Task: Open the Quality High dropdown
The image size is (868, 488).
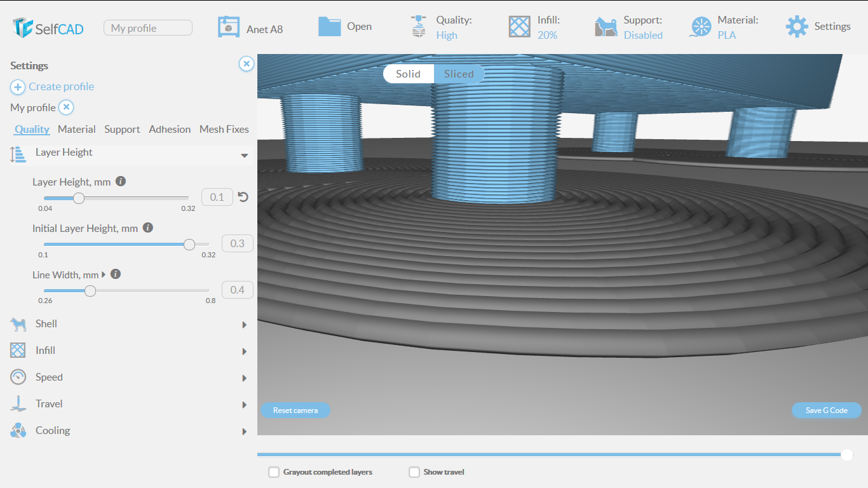Action: click(447, 35)
